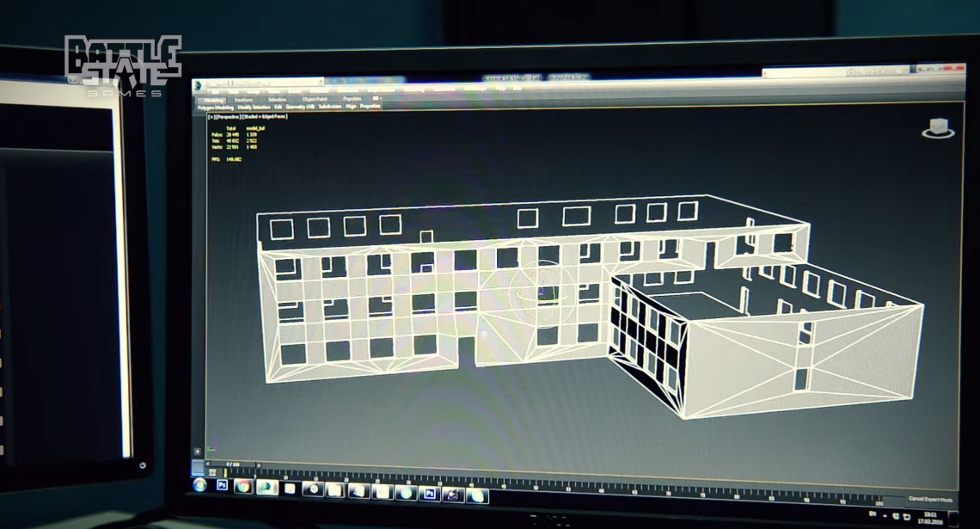Click the [Perspective] viewport label menu
The image size is (980, 529).
(227, 116)
